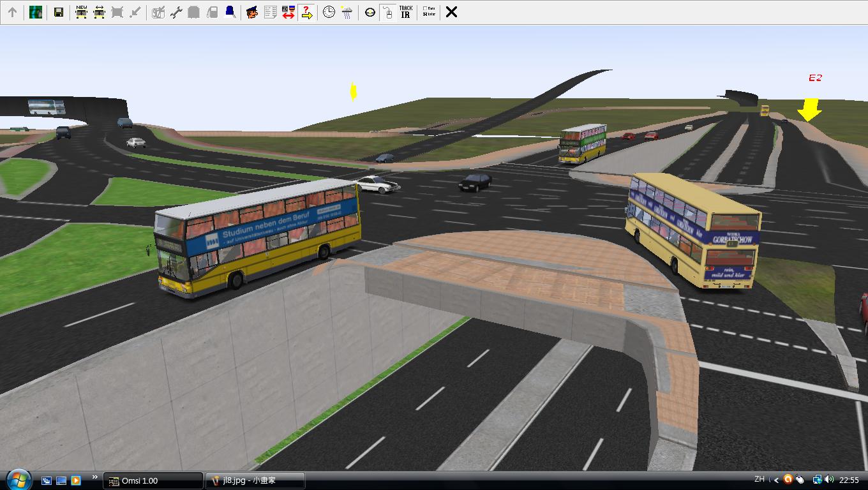The image size is (868, 490).
Task: Open the time clock icon
Action: 329,12
